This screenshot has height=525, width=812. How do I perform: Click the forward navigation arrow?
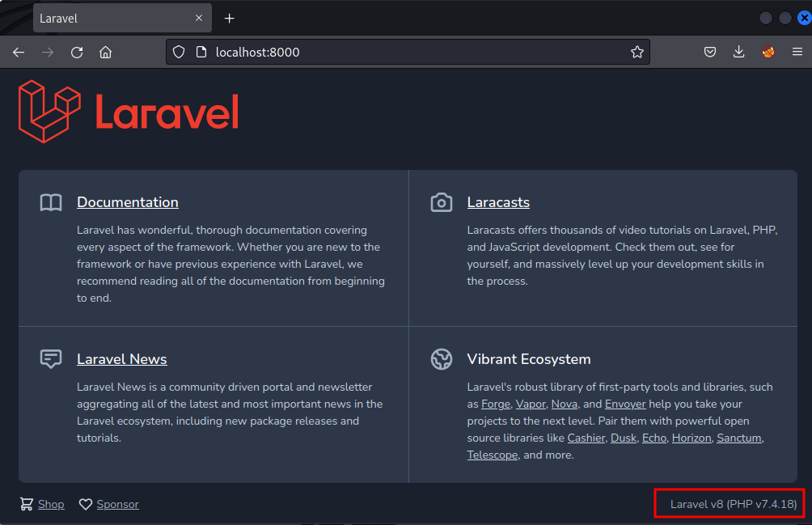[x=48, y=53]
